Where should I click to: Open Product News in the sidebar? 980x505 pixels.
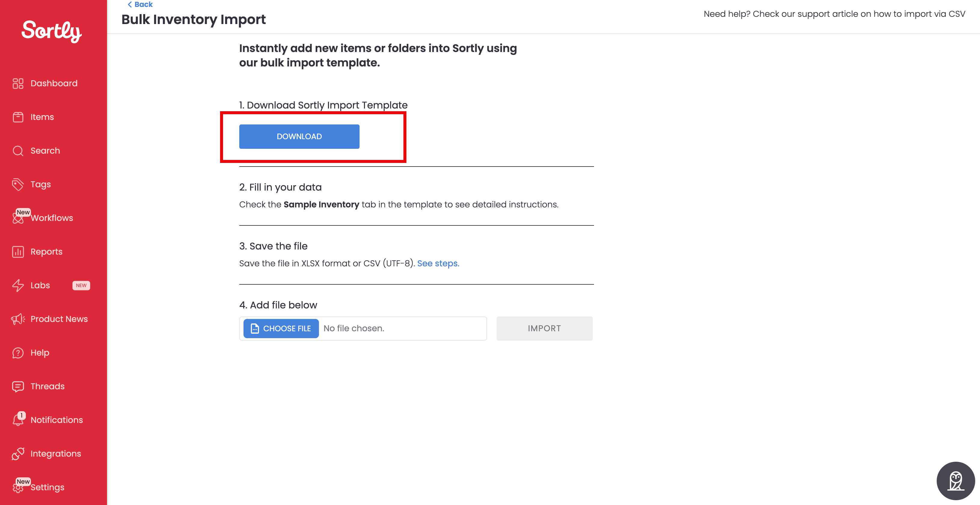click(59, 319)
